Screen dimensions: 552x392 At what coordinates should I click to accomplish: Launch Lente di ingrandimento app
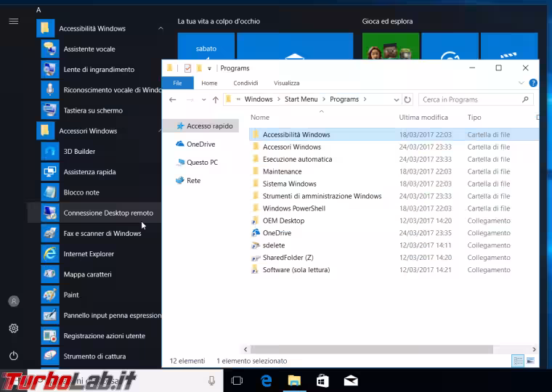click(x=99, y=69)
